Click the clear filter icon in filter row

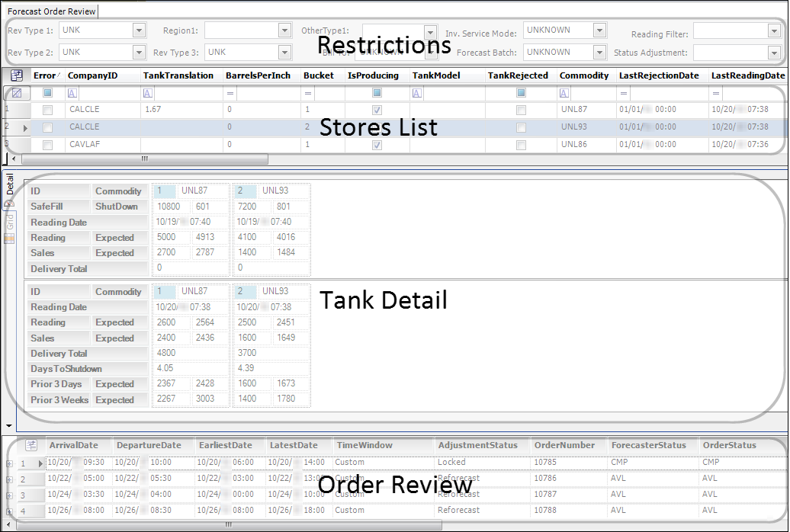(16, 93)
